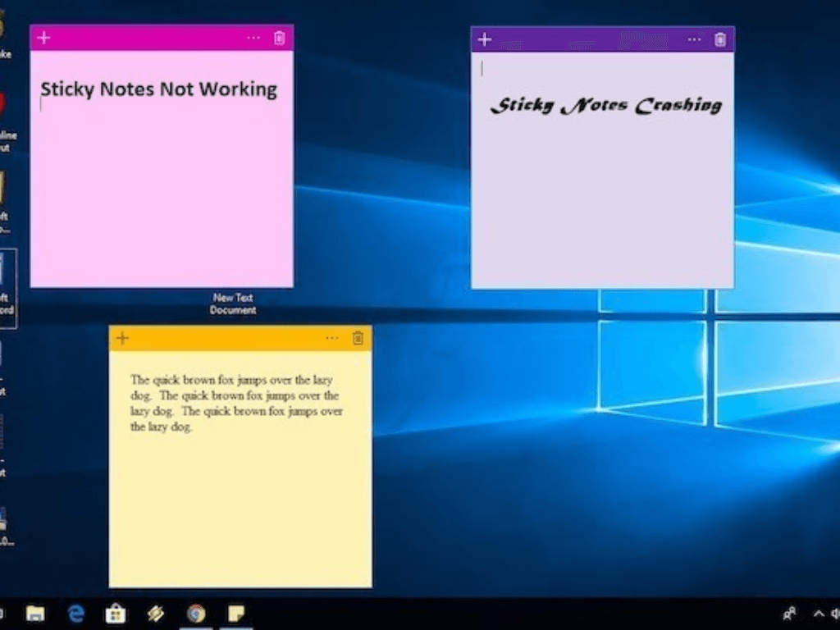
Task: Open the Microsoft Store taskbar icon
Action: click(x=116, y=613)
